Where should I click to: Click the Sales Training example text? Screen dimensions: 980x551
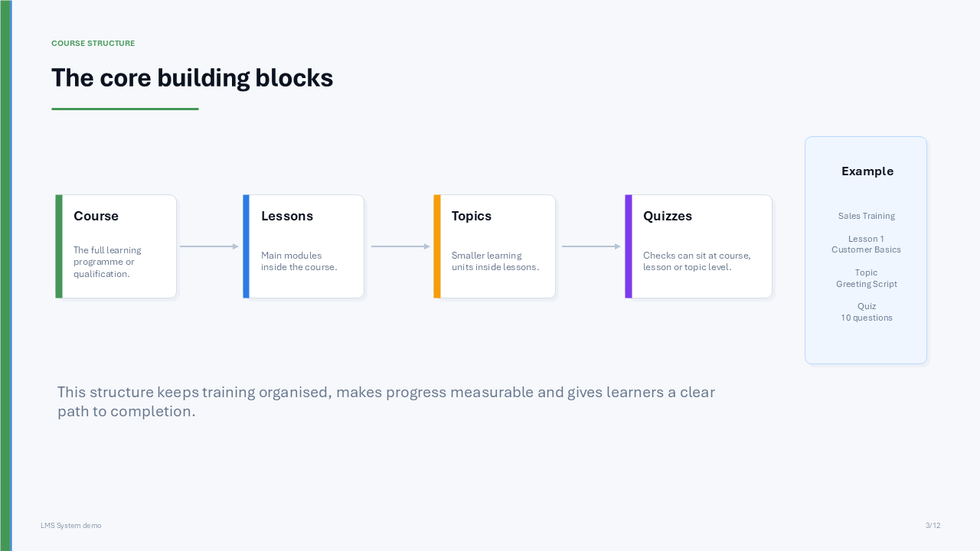867,216
